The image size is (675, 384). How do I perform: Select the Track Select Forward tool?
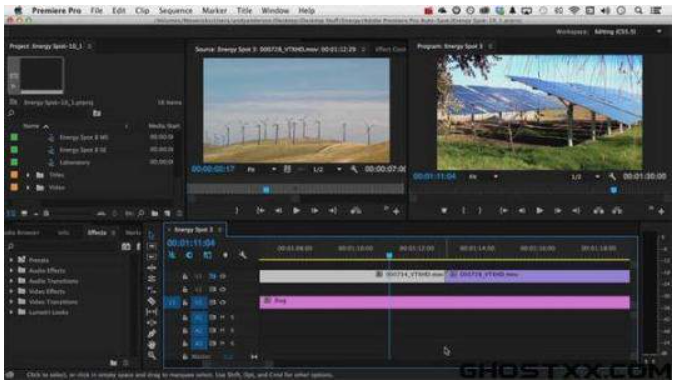tap(152, 246)
